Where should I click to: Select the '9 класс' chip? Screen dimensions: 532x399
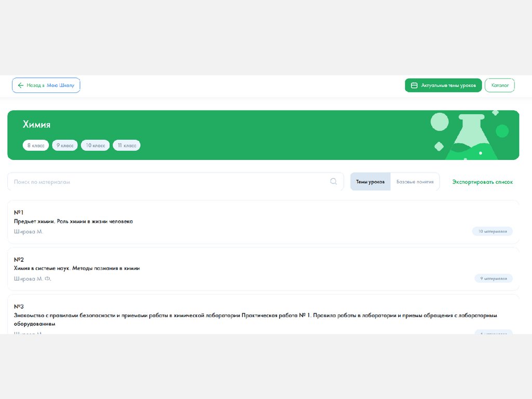coord(65,145)
